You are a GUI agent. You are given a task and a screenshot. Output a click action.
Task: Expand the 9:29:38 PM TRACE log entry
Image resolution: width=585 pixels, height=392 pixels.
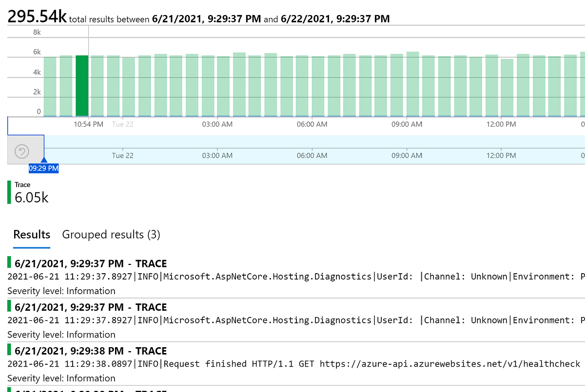91,351
